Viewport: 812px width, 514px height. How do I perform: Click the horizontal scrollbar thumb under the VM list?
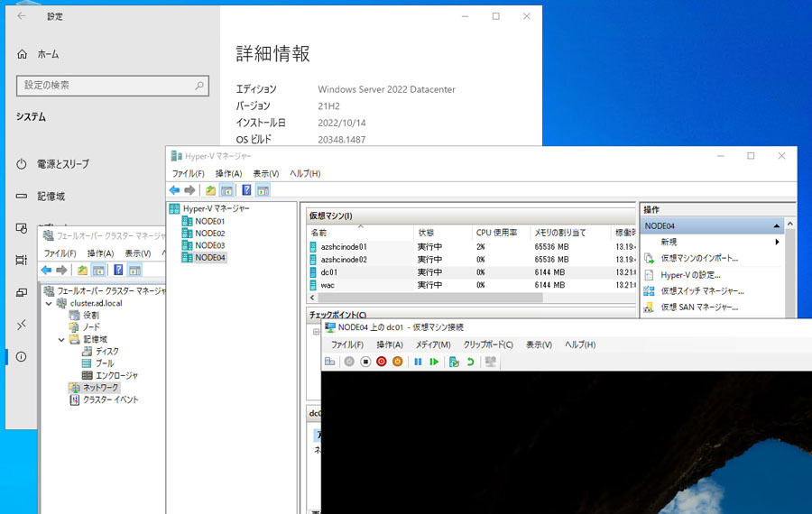tap(430, 298)
